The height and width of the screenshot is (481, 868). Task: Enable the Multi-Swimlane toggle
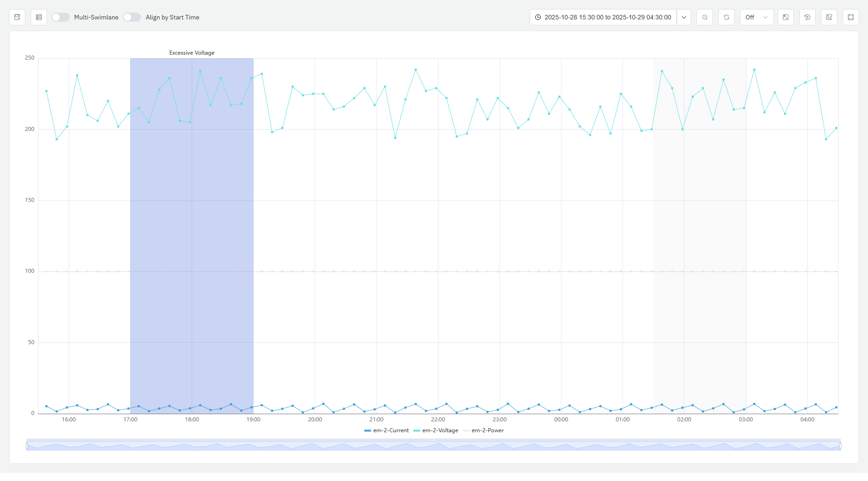[x=60, y=17]
